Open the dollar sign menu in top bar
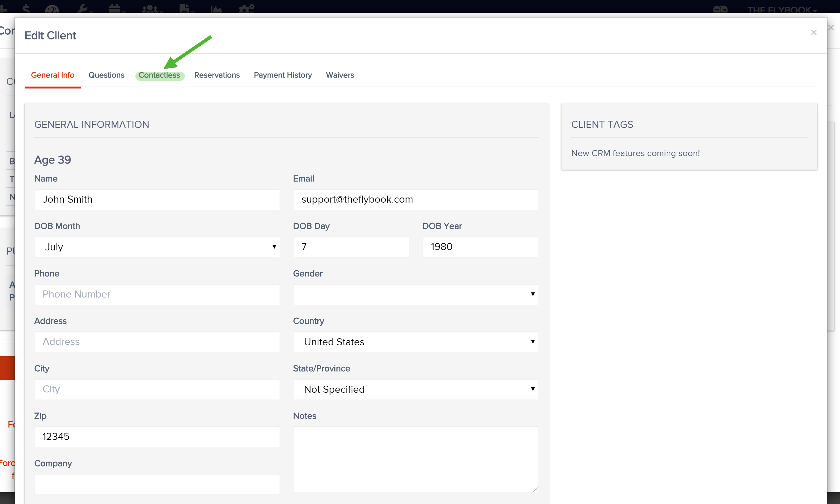This screenshot has height=504, width=840. (26, 9)
